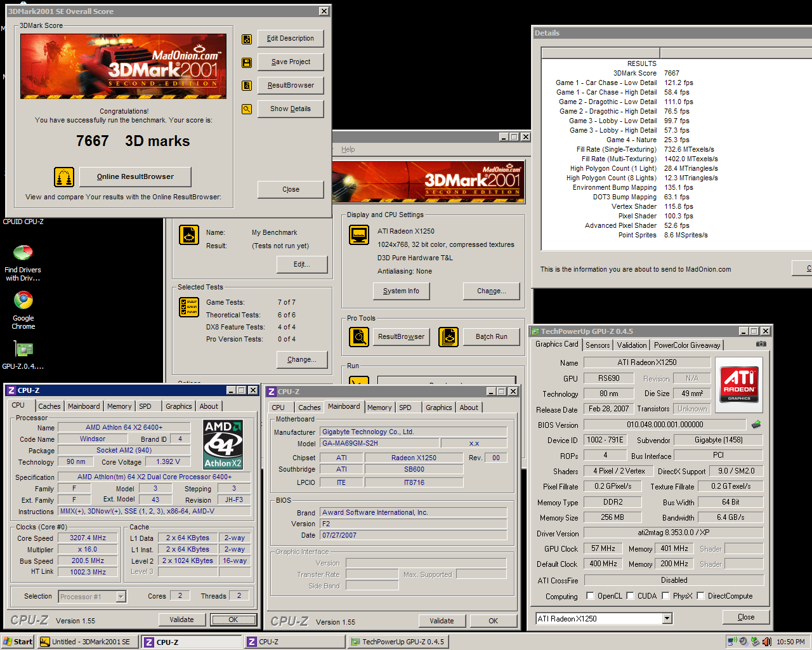
Task: Open Graphics tab in right CPU-Z
Action: pos(438,408)
